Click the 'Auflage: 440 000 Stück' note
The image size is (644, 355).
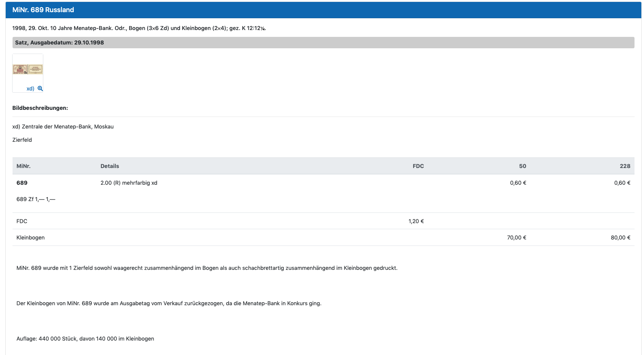tap(85, 339)
